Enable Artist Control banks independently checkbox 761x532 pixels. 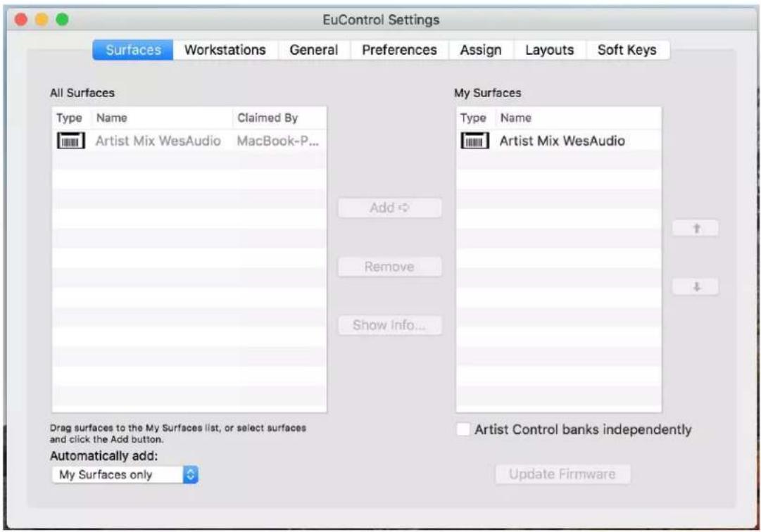coord(463,429)
